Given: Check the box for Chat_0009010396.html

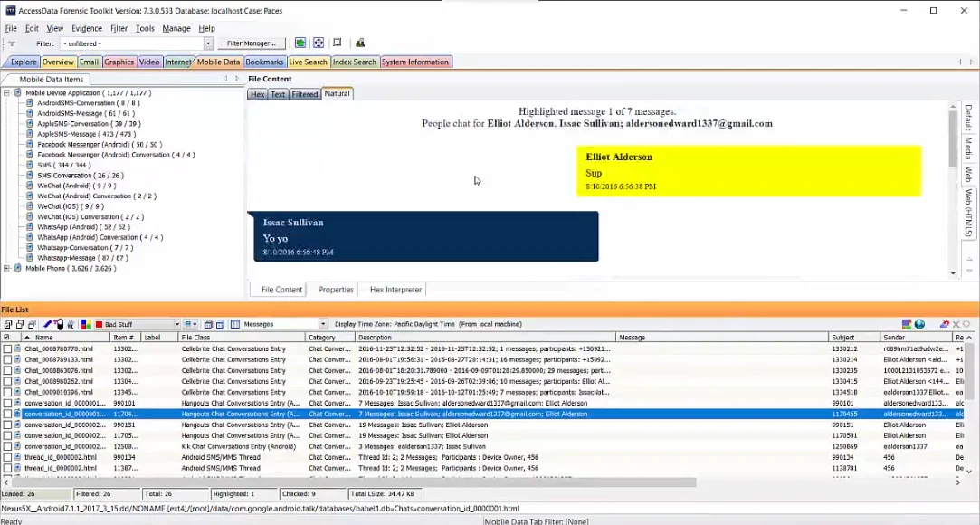Looking at the screenshot, I should point(7,393).
